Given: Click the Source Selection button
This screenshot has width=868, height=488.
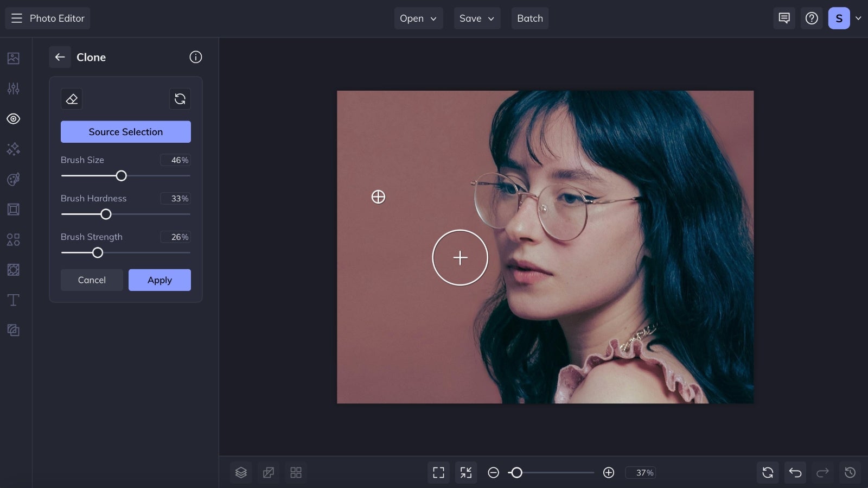Looking at the screenshot, I should click(126, 132).
